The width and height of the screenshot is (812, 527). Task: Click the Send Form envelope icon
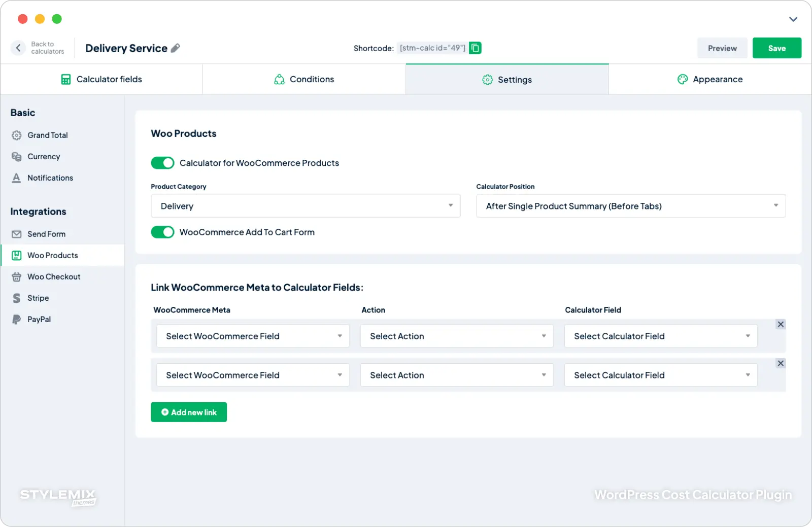[x=16, y=234]
